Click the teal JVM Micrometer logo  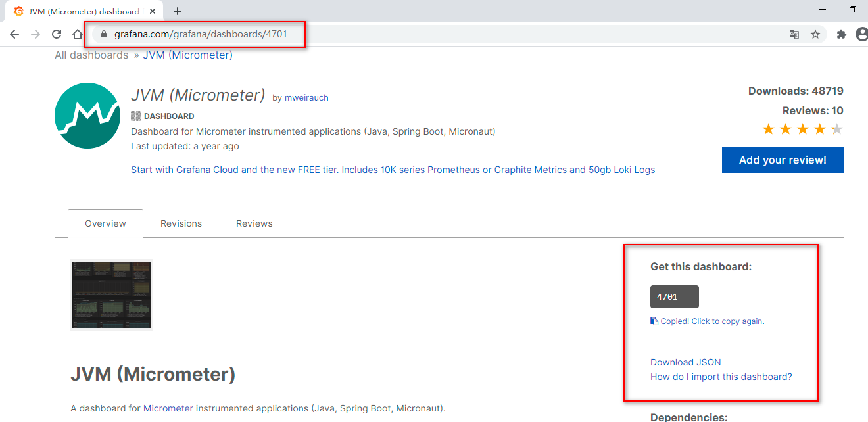click(x=87, y=115)
